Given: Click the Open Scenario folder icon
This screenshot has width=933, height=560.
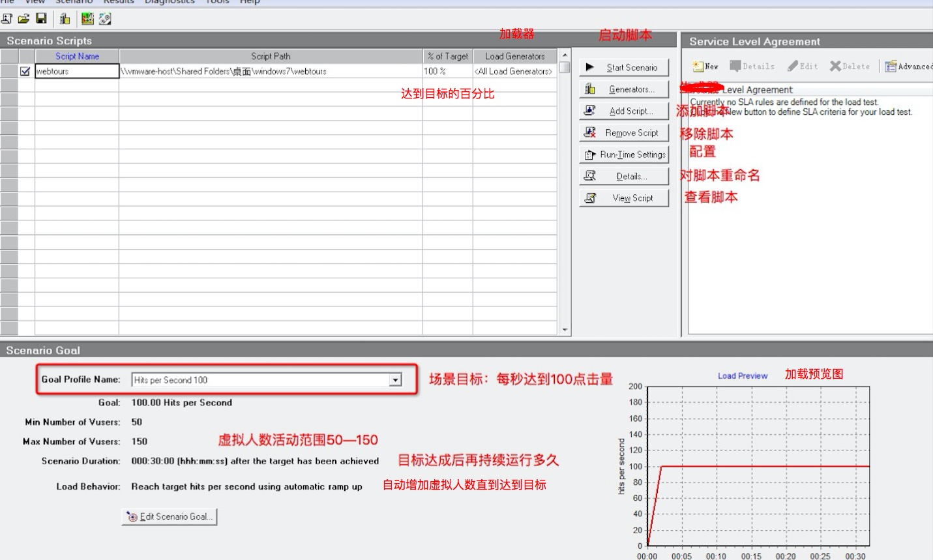Looking at the screenshot, I should point(23,19).
